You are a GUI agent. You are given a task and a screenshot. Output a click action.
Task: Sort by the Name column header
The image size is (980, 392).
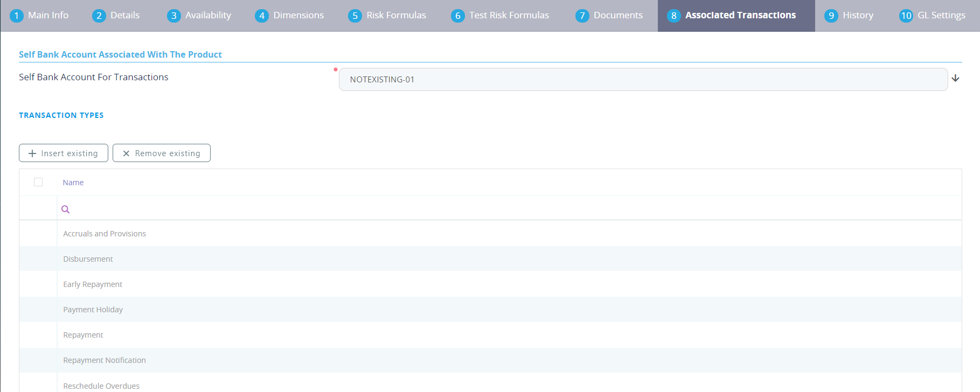(73, 183)
